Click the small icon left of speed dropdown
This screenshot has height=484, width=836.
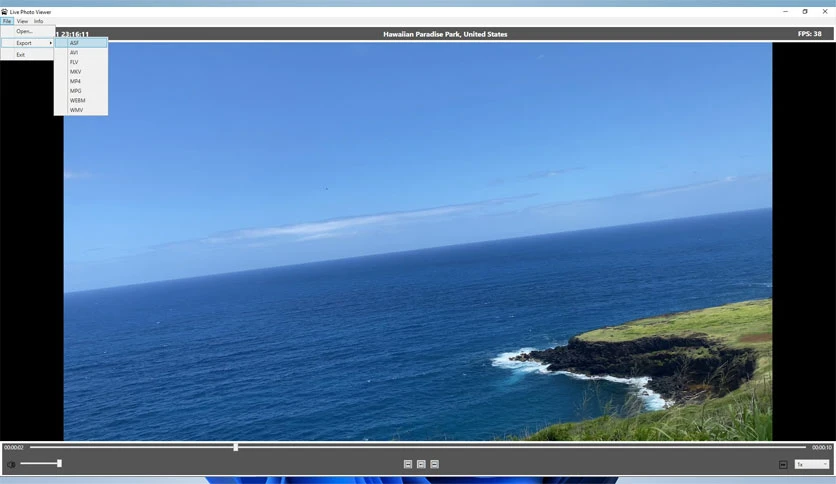(x=783, y=465)
